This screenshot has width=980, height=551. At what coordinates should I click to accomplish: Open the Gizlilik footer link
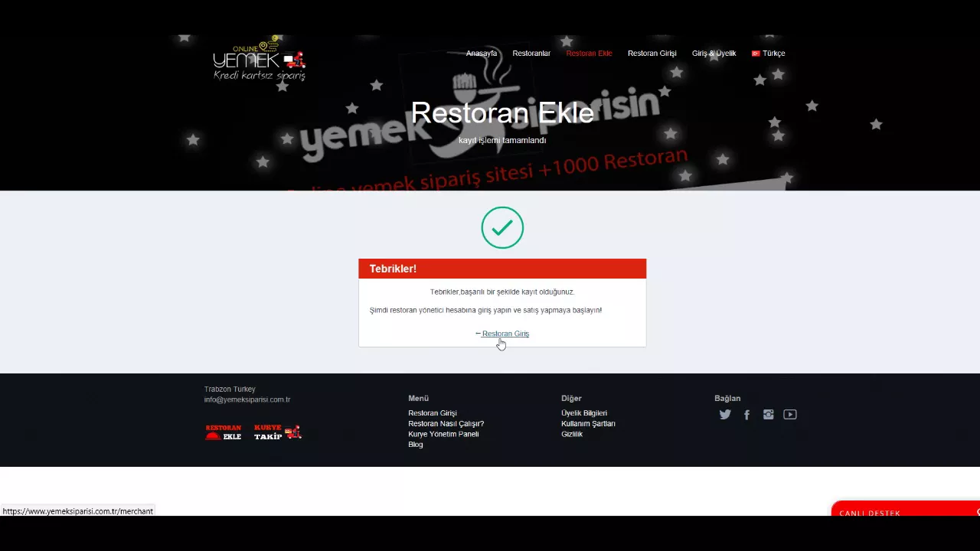point(572,434)
